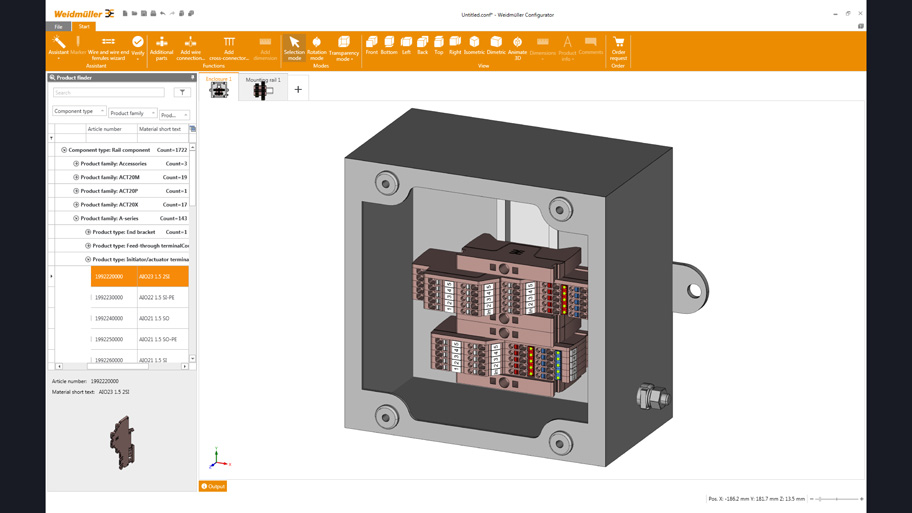Expand Product family: ACT20M group
The image size is (912, 513).
tap(76, 177)
